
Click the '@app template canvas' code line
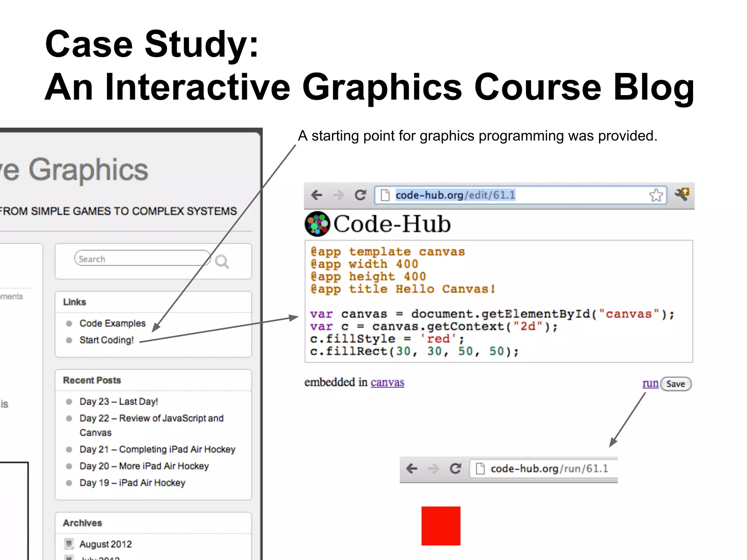(387, 252)
